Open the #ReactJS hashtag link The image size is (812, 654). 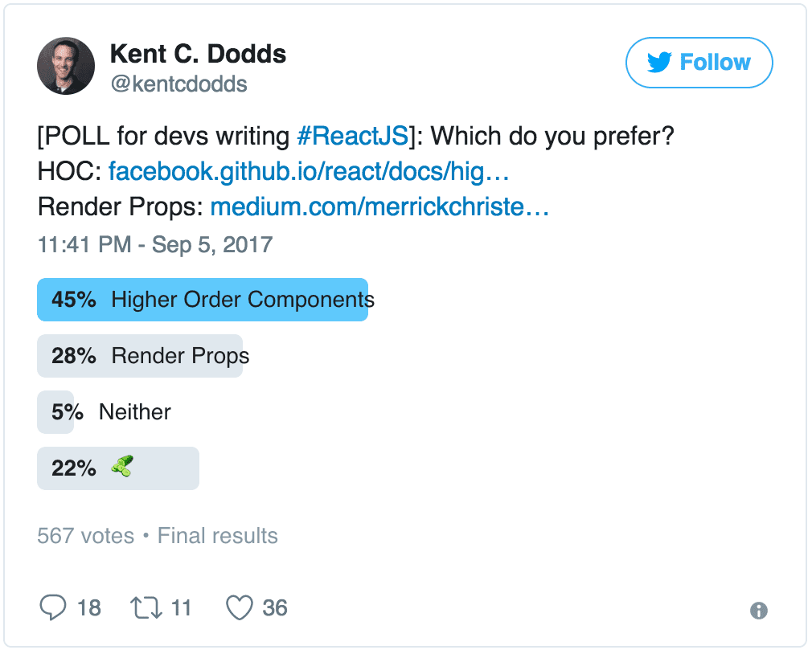point(352,136)
